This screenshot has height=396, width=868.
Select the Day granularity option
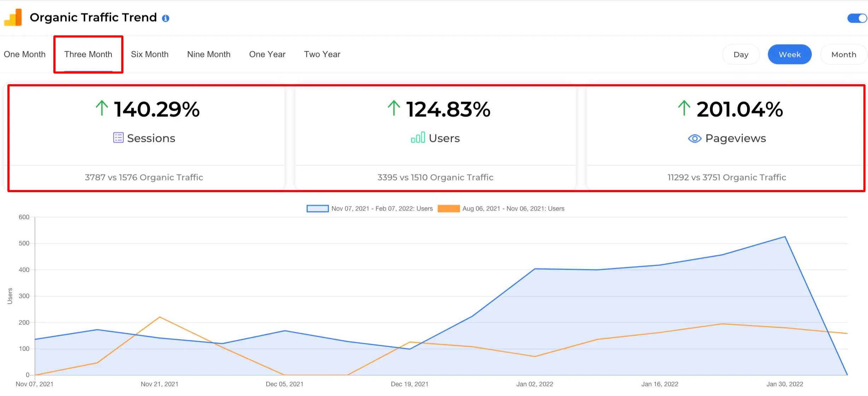(x=741, y=54)
